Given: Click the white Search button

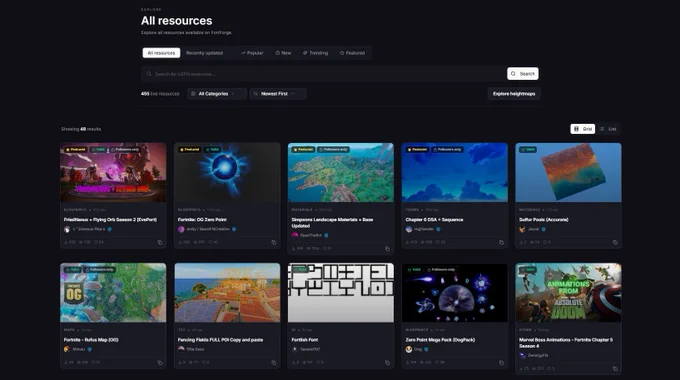Looking at the screenshot, I should tap(523, 74).
